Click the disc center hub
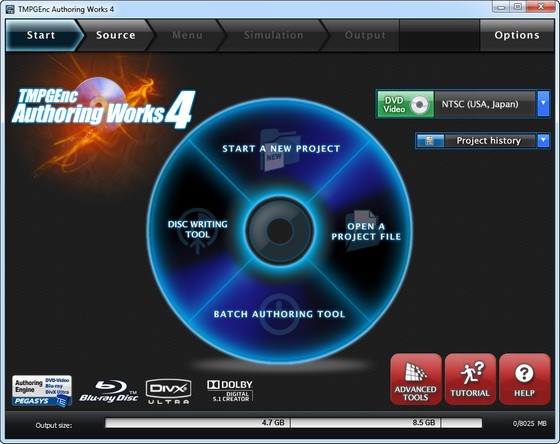Screen dimensions: 560x444 280,231
